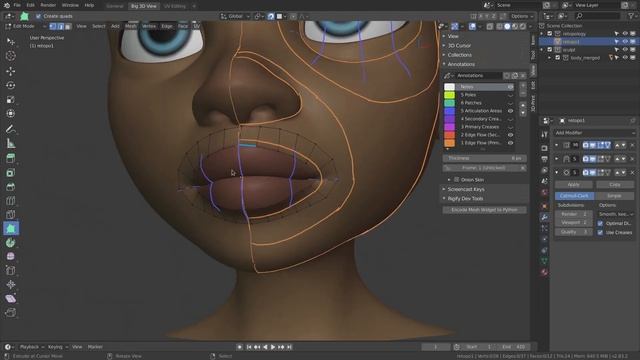Image resolution: width=640 pixels, height=360 pixels.
Task: Play the animation forward
Action: [273, 347]
